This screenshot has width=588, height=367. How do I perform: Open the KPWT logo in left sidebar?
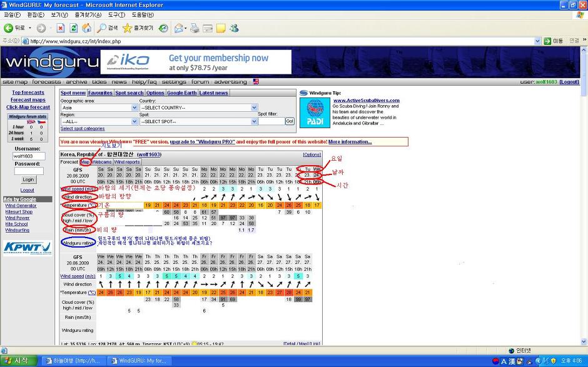tap(28, 248)
